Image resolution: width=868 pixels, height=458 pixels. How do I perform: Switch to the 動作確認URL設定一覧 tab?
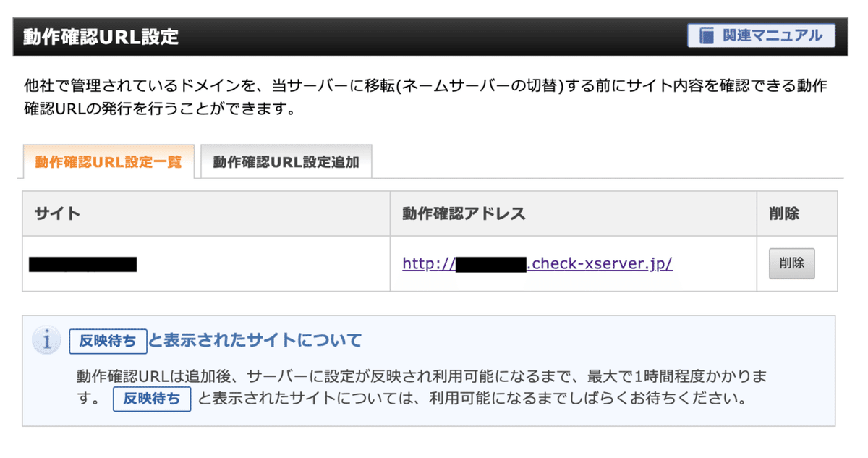tap(109, 162)
